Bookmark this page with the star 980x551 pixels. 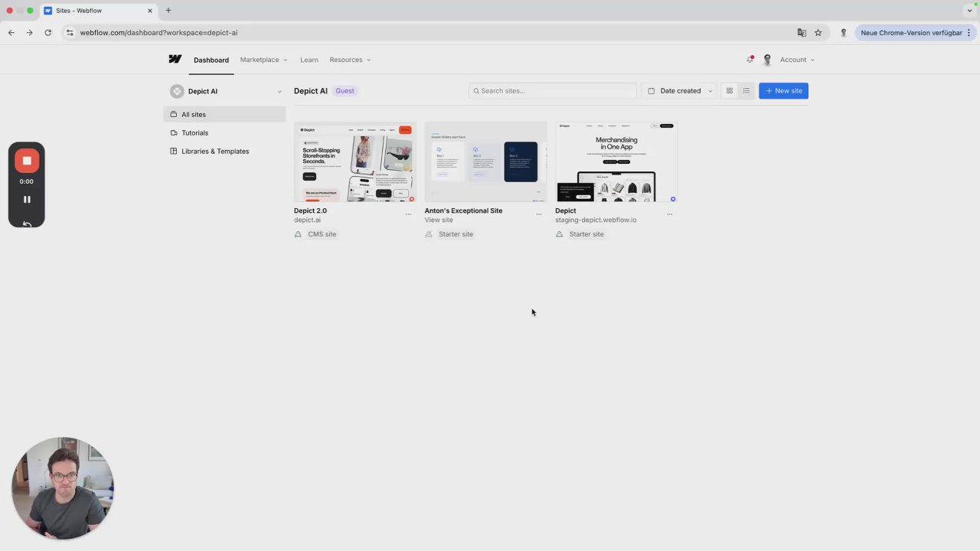[818, 32]
